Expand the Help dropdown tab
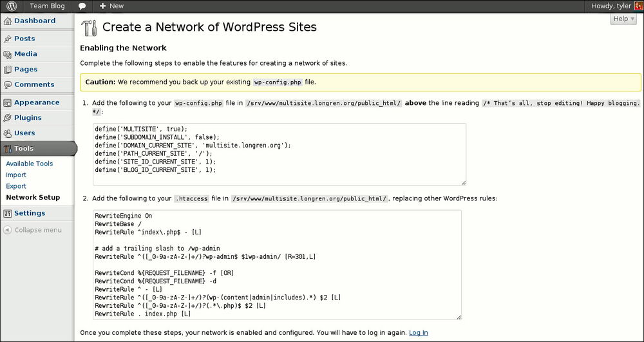This screenshot has width=644, height=342. pos(623,19)
